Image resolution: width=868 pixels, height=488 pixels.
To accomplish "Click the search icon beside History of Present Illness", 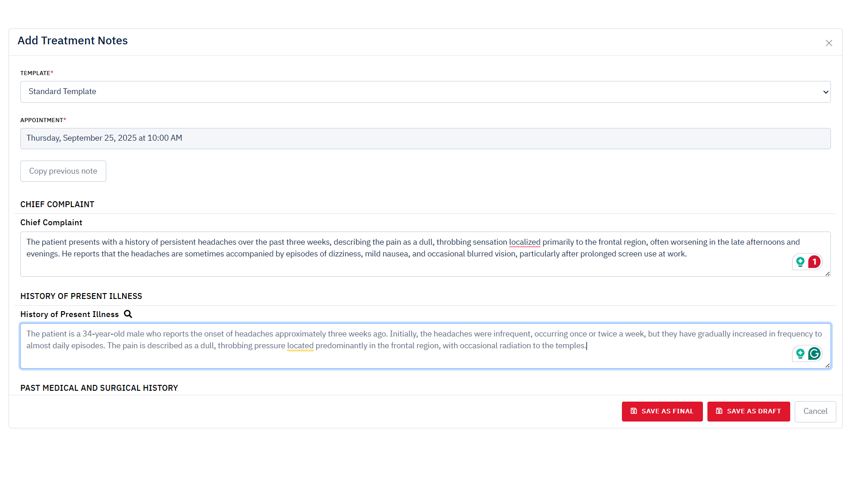I will [x=128, y=314].
